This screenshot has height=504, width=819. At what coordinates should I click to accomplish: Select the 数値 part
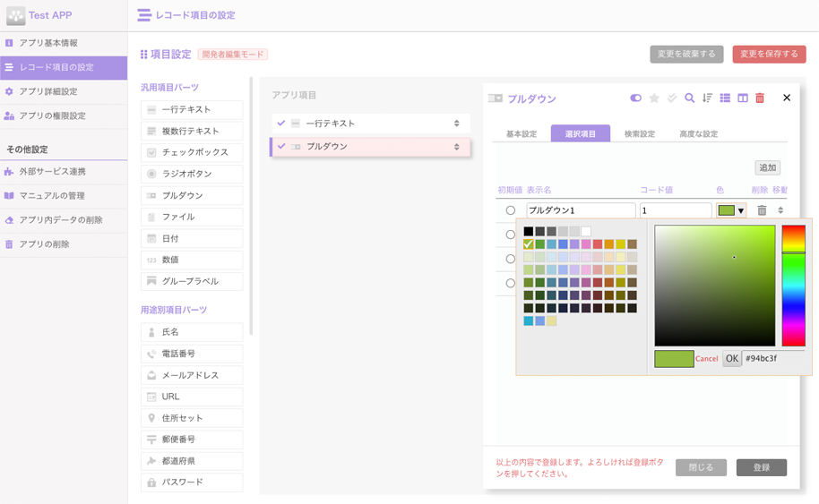pos(192,260)
